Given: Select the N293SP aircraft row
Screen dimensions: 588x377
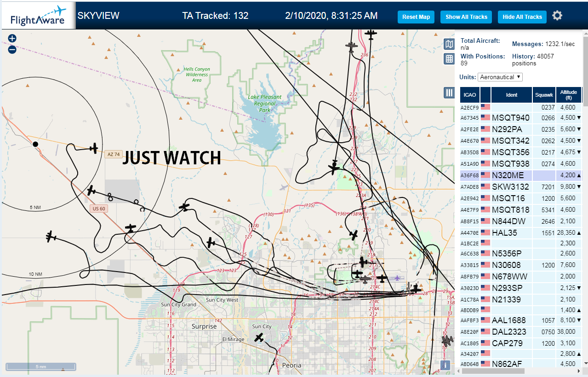Looking at the screenshot, I should (521, 288).
